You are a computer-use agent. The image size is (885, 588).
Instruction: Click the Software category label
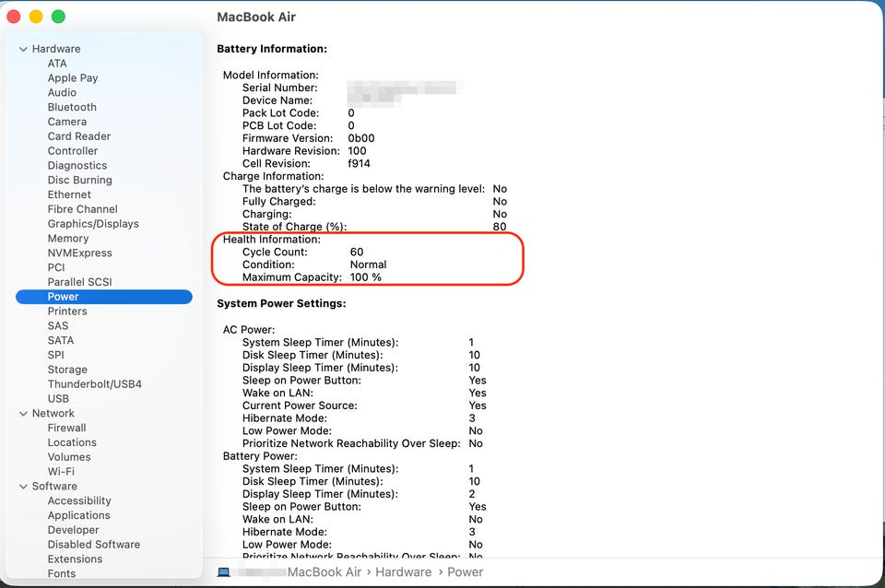click(54, 487)
